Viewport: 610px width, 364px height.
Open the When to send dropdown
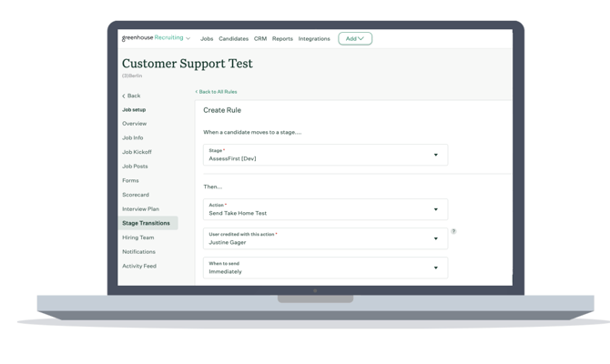(x=325, y=268)
